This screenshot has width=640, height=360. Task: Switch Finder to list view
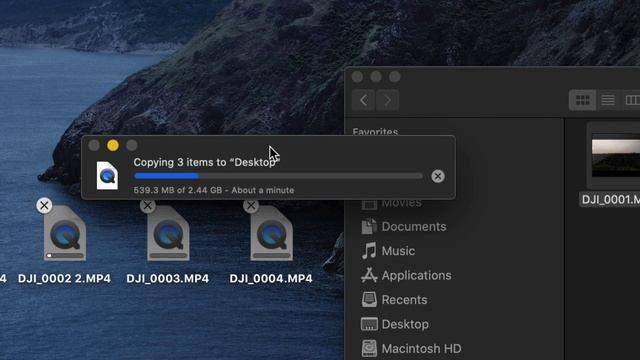(608, 100)
